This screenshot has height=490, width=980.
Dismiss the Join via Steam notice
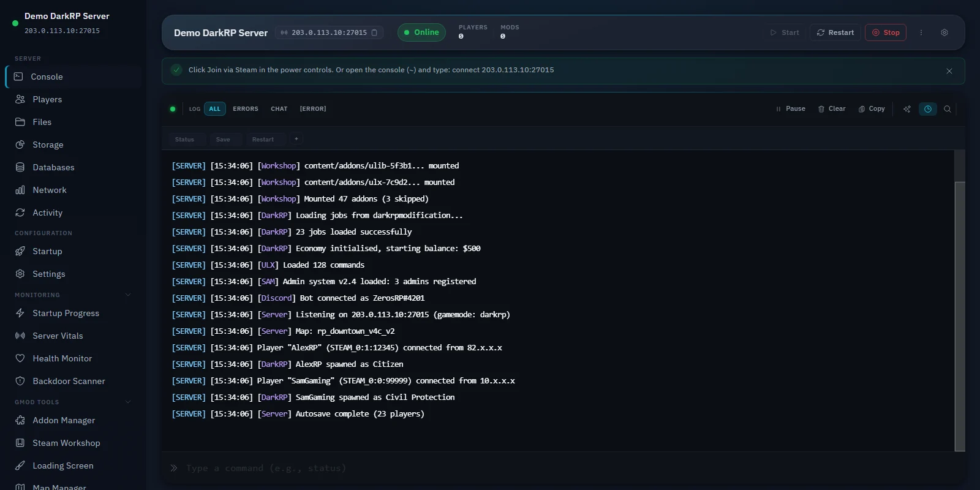click(949, 71)
